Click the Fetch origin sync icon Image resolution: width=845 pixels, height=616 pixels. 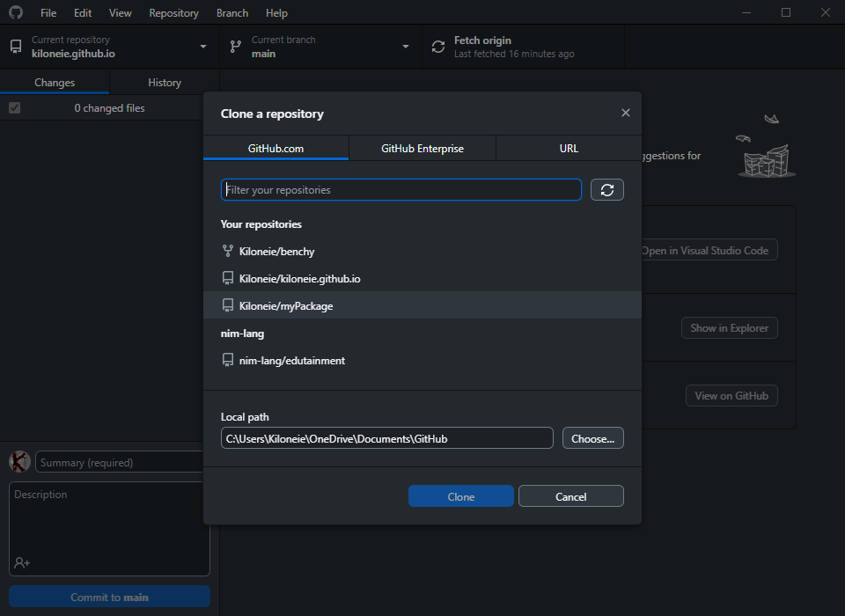coord(438,47)
